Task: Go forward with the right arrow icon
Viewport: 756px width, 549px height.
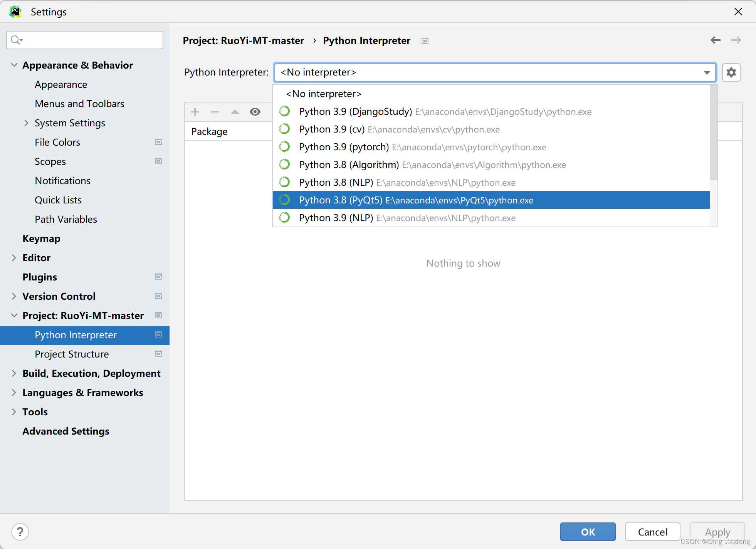Action: 736,40
